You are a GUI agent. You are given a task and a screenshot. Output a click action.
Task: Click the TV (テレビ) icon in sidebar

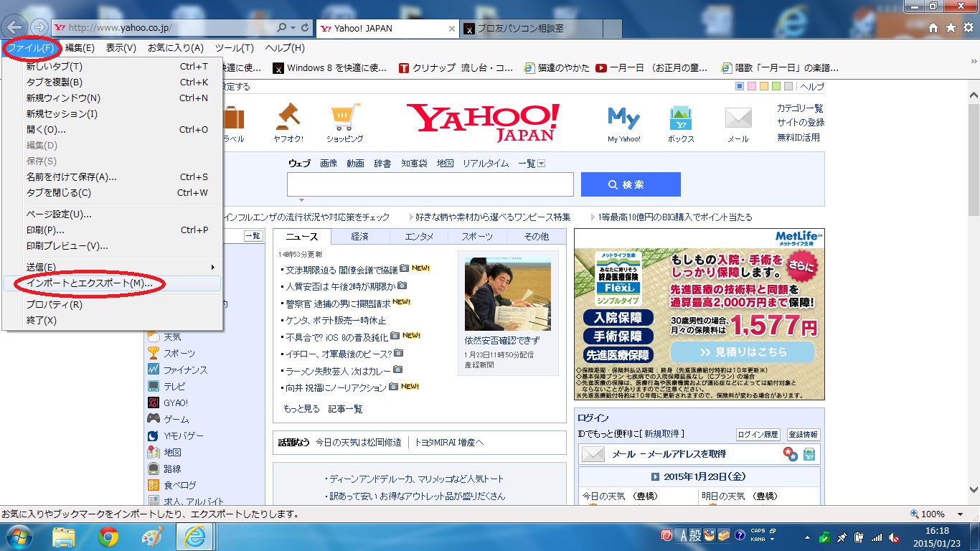[154, 386]
